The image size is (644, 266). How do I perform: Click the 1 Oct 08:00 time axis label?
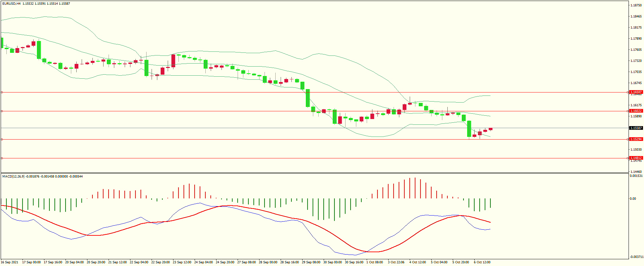tap(374, 262)
